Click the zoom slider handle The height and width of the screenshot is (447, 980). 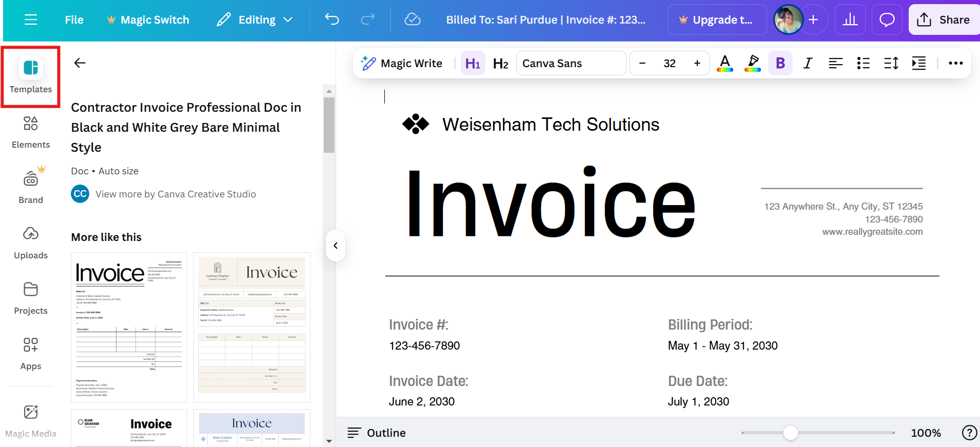[791, 433]
